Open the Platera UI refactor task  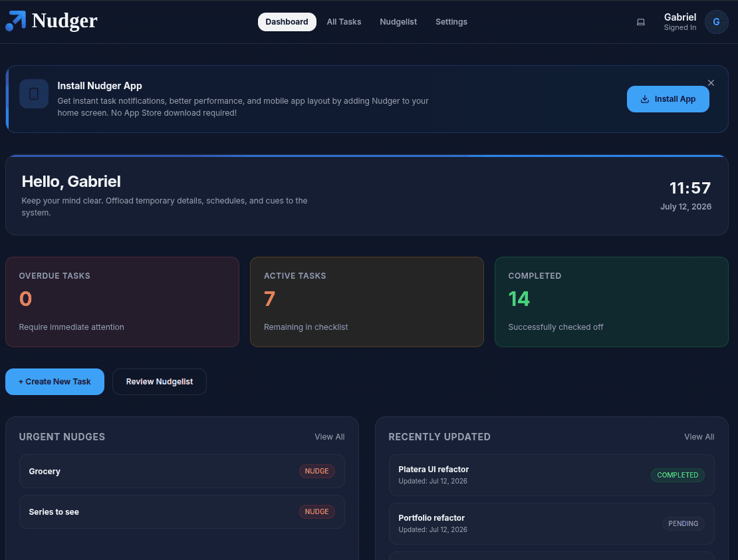click(x=552, y=475)
